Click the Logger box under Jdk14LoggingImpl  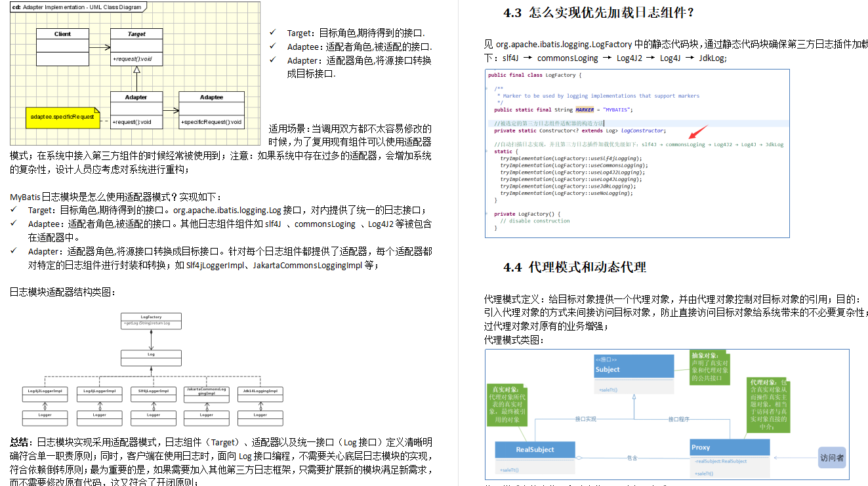(x=260, y=417)
